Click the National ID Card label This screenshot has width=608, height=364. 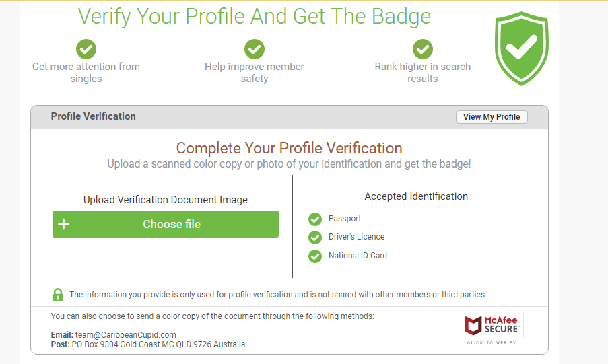click(x=358, y=256)
